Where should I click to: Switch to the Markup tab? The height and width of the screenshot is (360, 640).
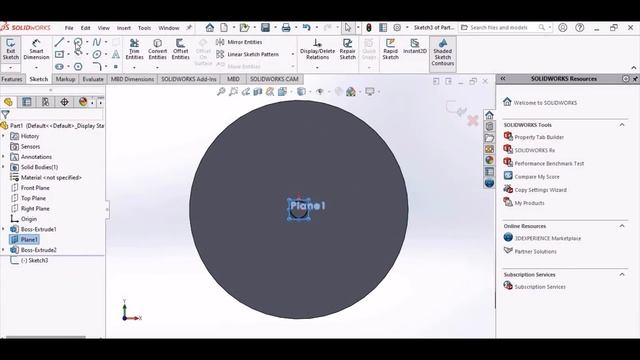[x=65, y=79]
